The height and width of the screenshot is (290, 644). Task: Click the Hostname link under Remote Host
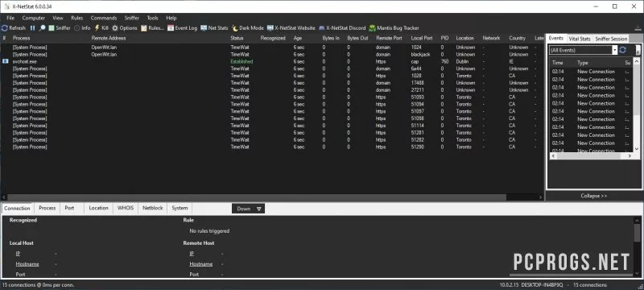pyautogui.click(x=200, y=264)
